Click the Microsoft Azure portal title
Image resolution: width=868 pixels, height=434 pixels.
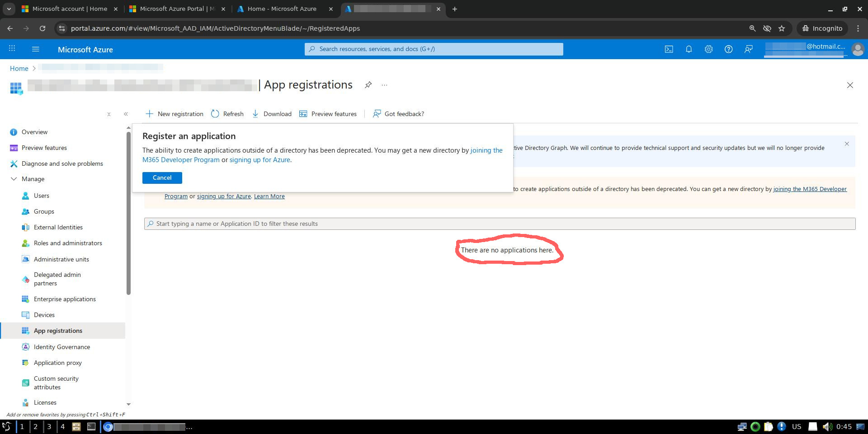click(x=85, y=50)
